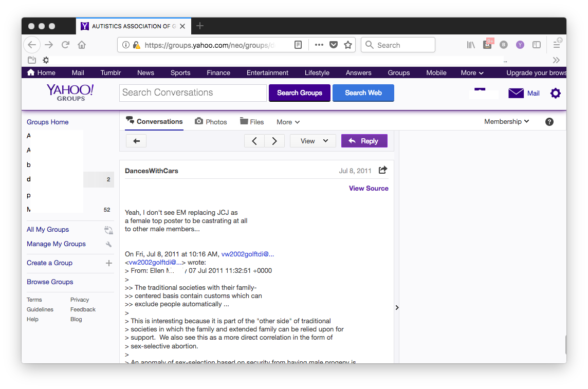Open the Files tab
588x389 pixels.
[252, 122]
